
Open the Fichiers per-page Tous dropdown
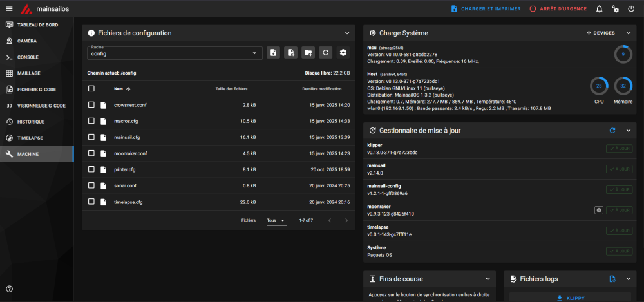pos(276,220)
